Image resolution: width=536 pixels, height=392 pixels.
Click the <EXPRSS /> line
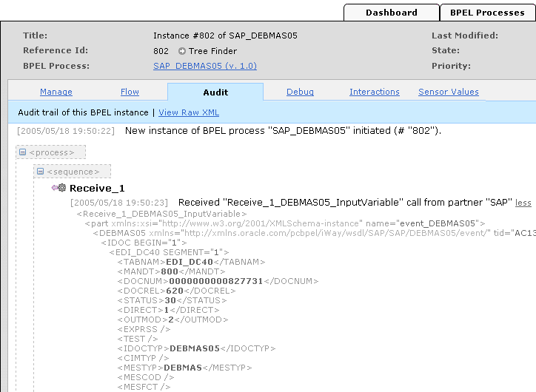coord(144,329)
